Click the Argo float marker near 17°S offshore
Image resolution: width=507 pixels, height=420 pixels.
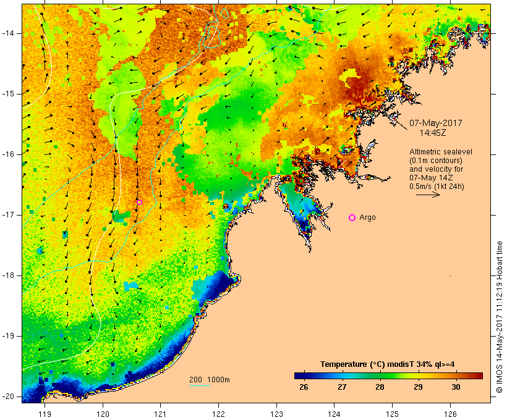(139, 202)
